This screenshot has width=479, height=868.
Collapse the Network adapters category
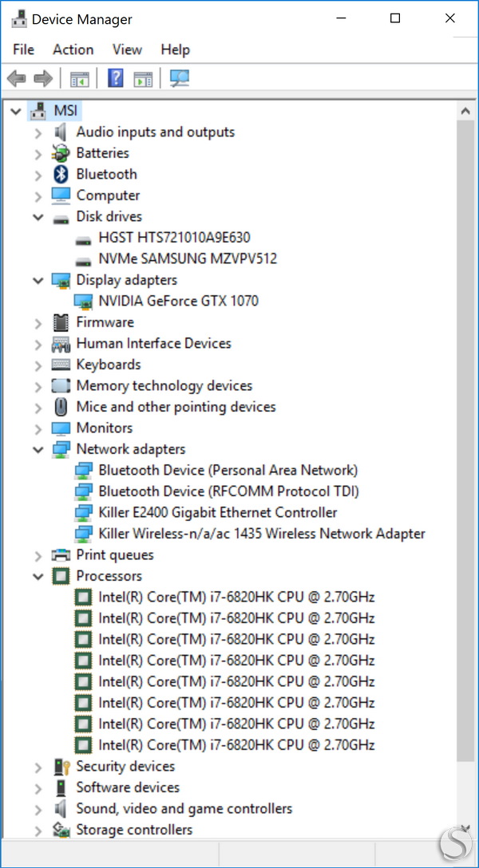coord(38,449)
